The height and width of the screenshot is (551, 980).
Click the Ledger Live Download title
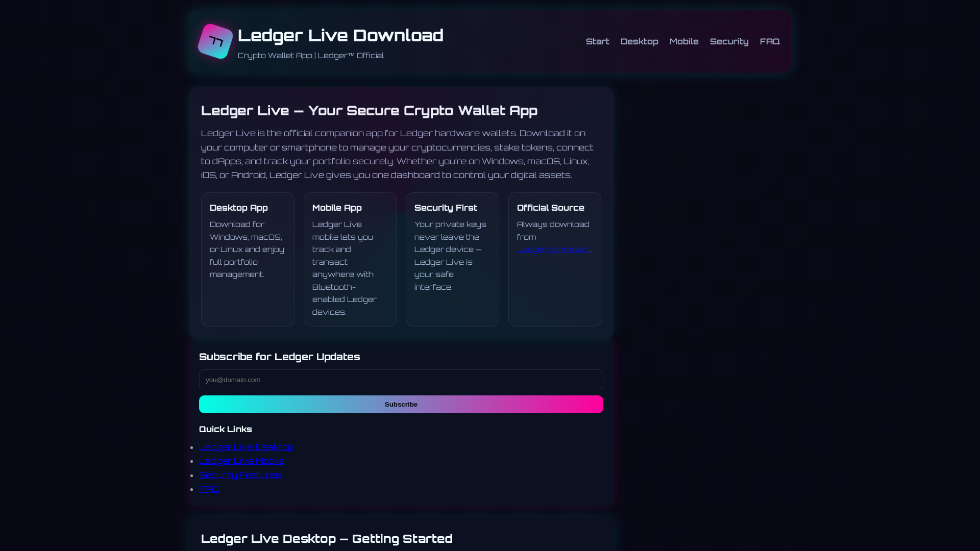340,35
